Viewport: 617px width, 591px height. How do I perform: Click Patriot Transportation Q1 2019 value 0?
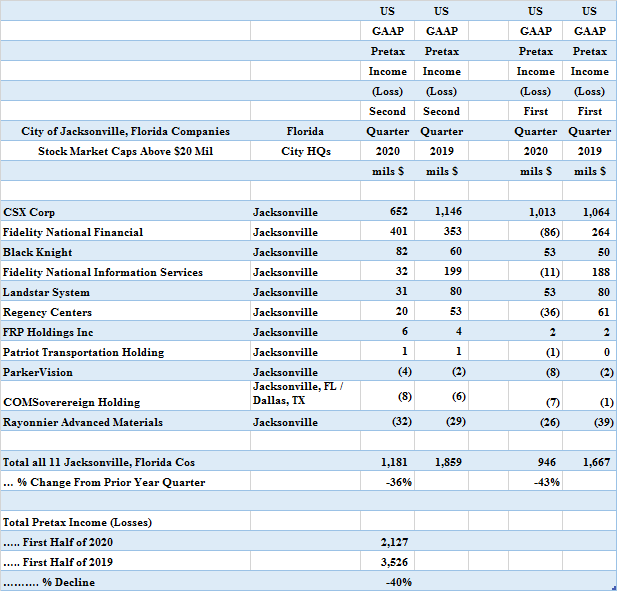click(x=607, y=352)
